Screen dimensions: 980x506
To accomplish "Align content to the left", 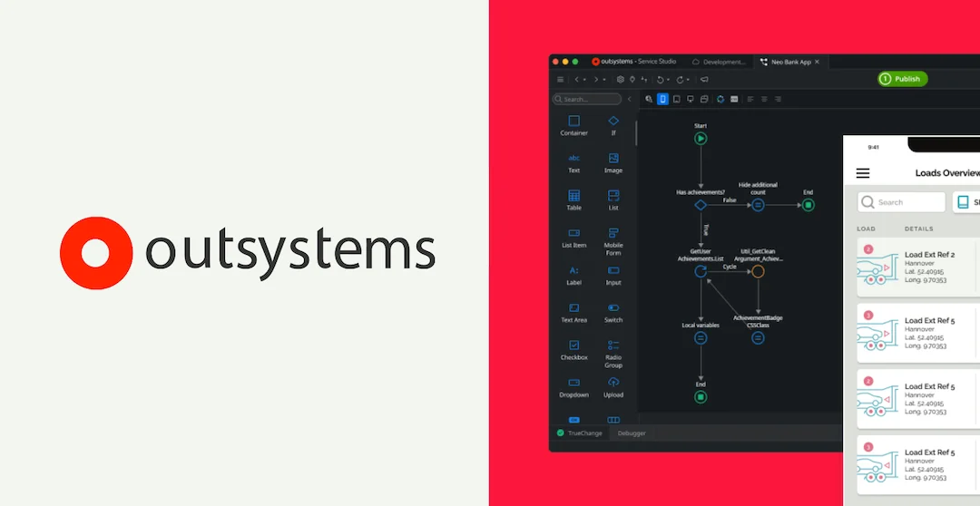I will [750, 99].
